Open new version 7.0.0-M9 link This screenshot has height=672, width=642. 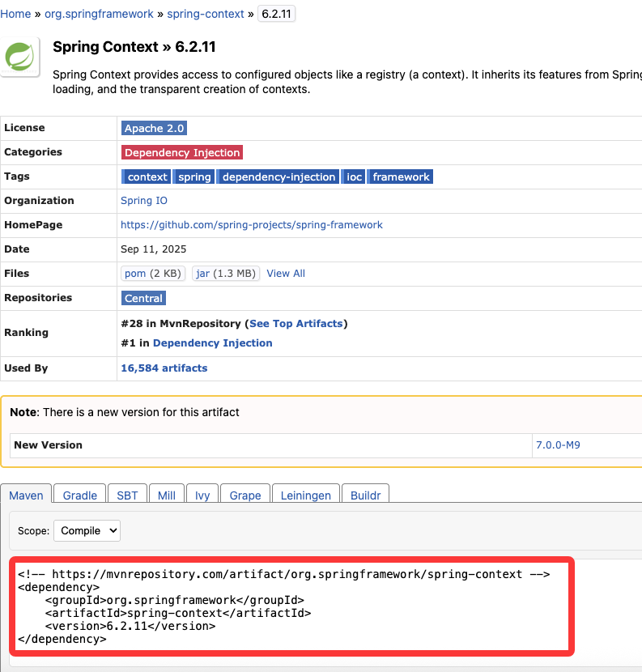pyautogui.click(x=558, y=444)
